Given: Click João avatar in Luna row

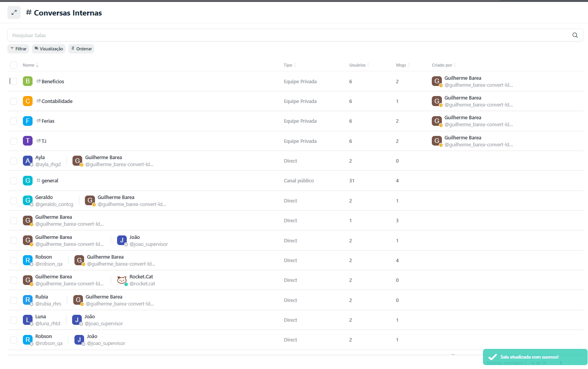Looking at the screenshot, I should (77, 320).
